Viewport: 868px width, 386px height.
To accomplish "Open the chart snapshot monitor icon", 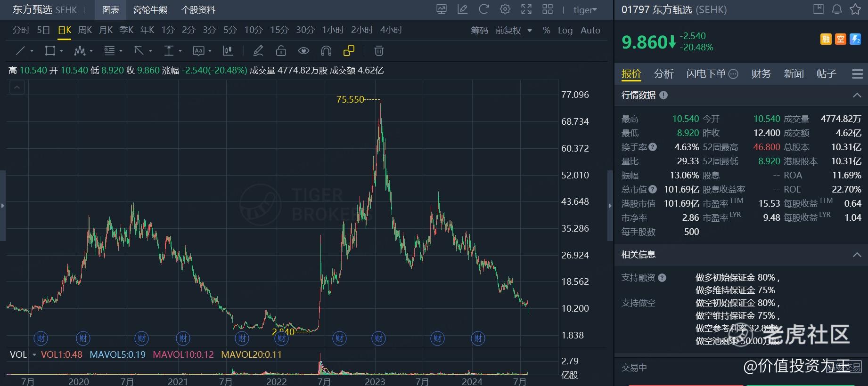I will point(442,9).
